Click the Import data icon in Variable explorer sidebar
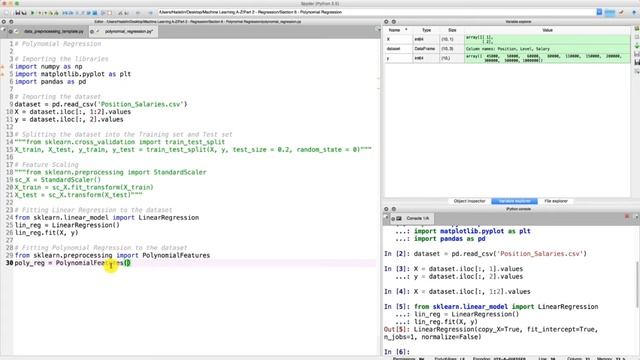This screenshot has height=360, width=640. [637, 45]
